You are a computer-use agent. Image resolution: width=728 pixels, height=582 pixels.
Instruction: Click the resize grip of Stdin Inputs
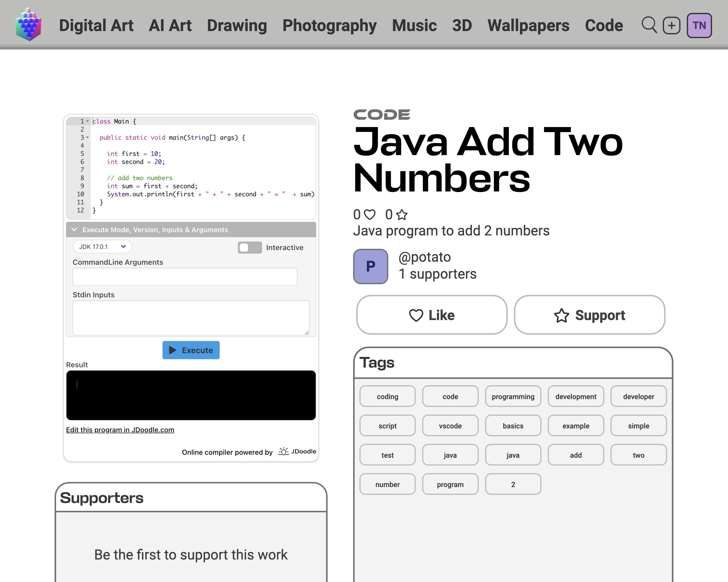tap(307, 332)
